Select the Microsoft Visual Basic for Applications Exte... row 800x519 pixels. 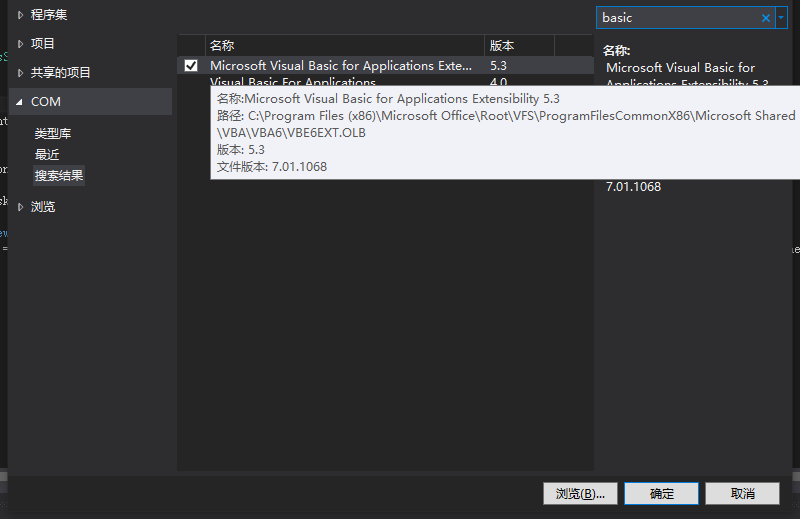385,65
